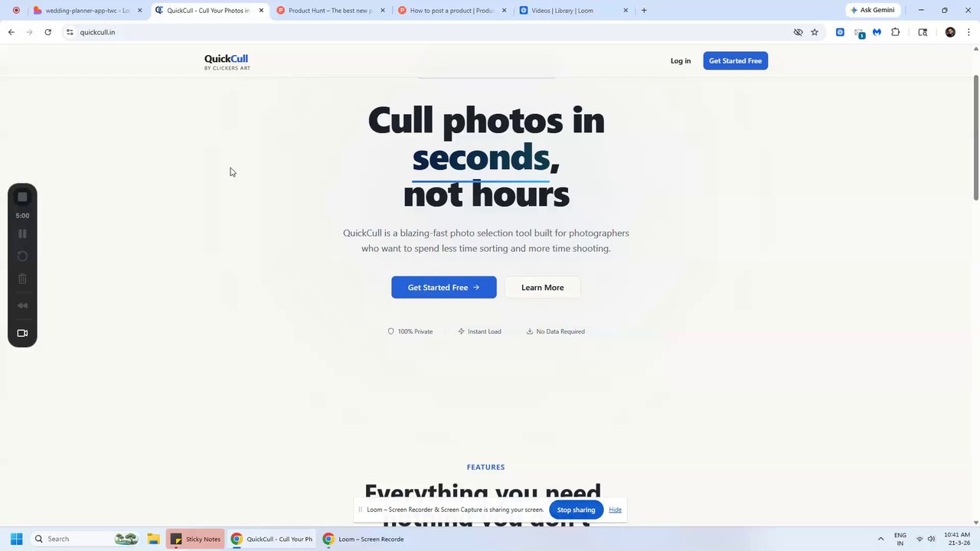The image size is (980, 551).
Task: Click the Instant Load badge text
Action: pos(485,331)
